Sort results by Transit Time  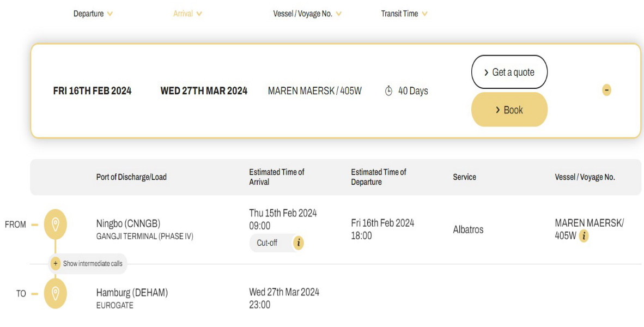pos(404,14)
